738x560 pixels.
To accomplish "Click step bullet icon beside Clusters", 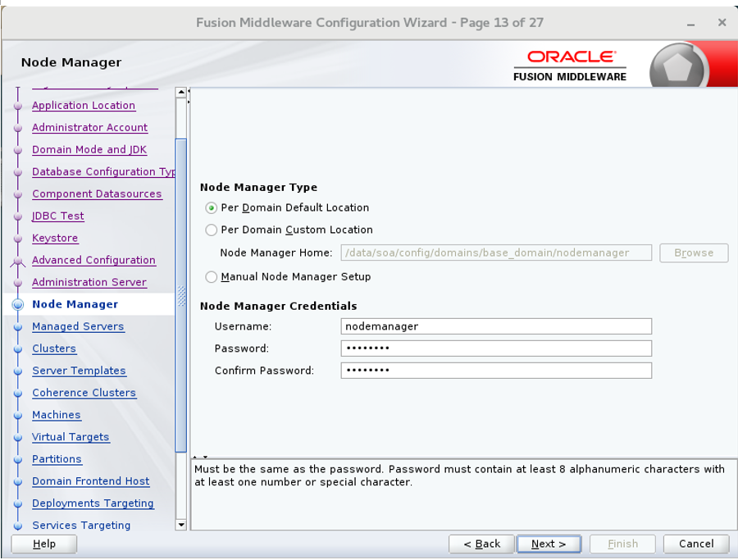I will [18, 349].
